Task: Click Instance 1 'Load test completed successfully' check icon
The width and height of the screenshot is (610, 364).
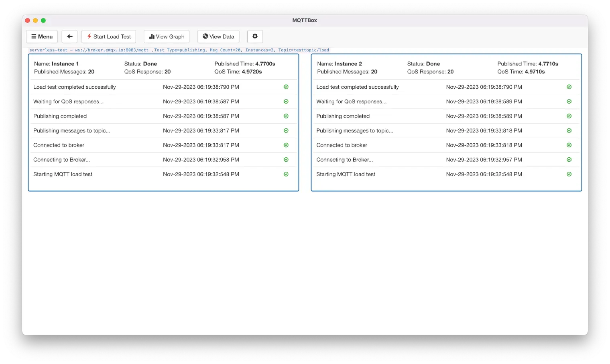Action: [286, 87]
